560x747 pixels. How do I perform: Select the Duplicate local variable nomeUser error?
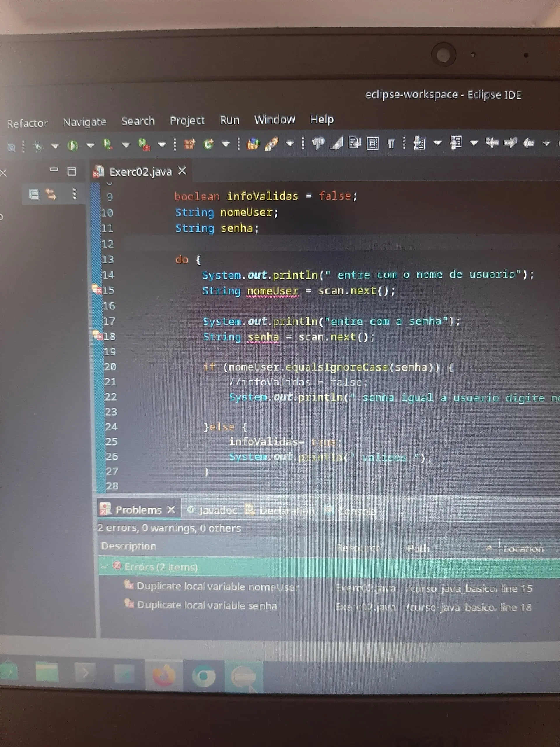coord(218,587)
